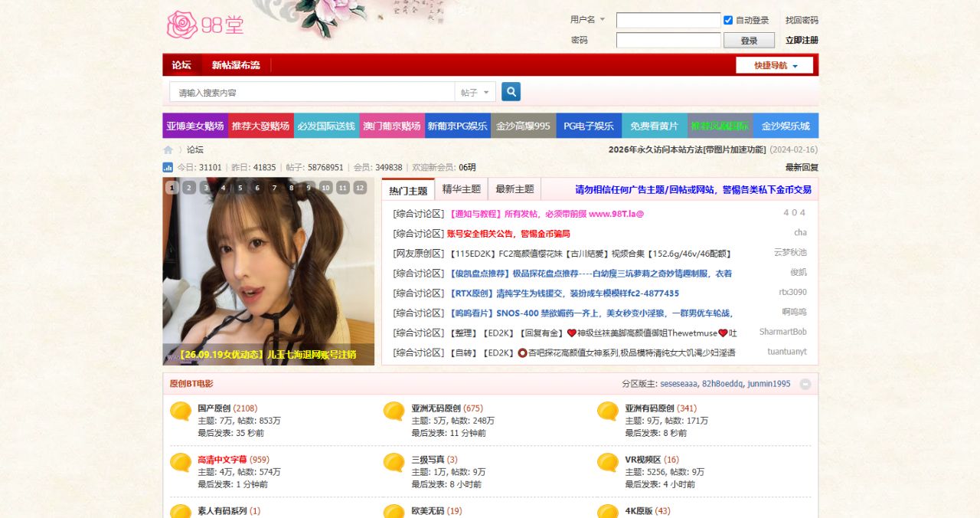The image size is (980, 518).
Task: Click the blue 金沙娱乐城 banner
Action: pyautogui.click(x=786, y=126)
